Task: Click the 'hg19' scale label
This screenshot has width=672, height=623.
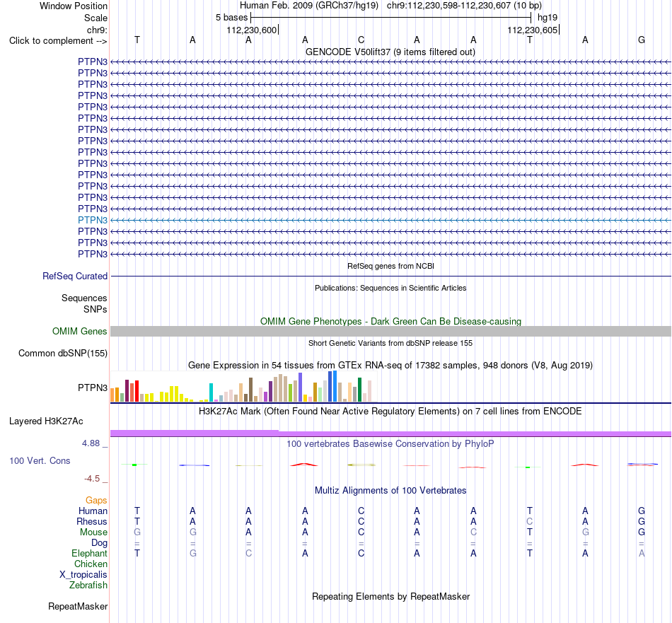Action: click(548, 18)
